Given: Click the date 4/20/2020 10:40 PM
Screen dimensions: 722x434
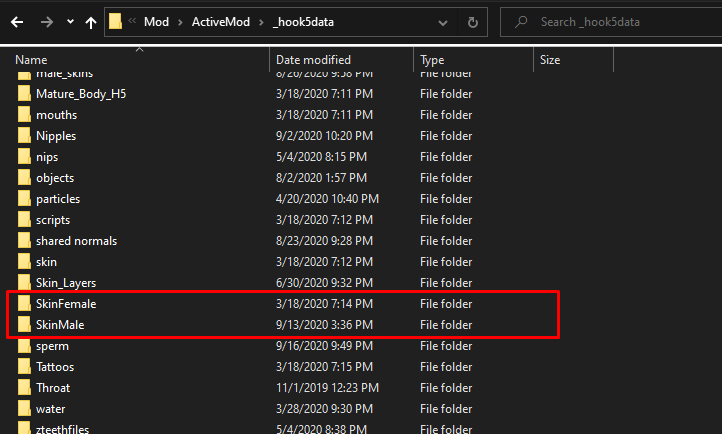Looking at the screenshot, I should pyautogui.click(x=327, y=199).
